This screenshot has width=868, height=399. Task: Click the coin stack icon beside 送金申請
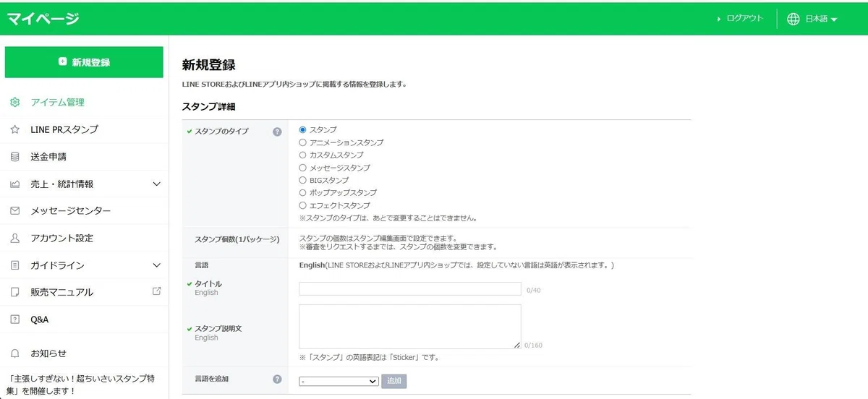pos(14,157)
